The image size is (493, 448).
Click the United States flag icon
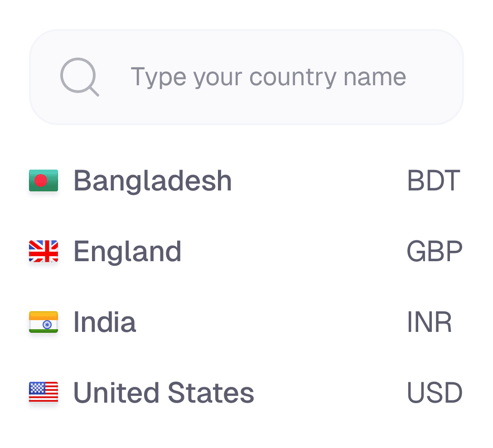43,392
